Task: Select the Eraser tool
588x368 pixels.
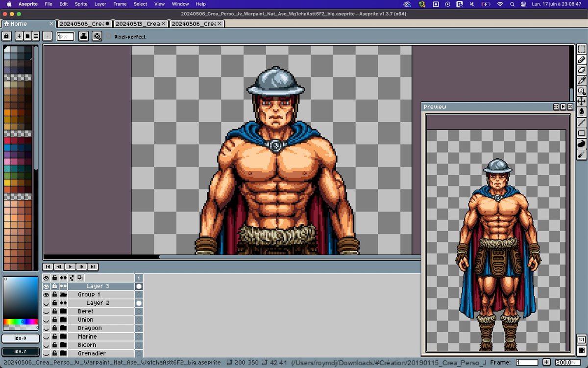Action: (582, 70)
